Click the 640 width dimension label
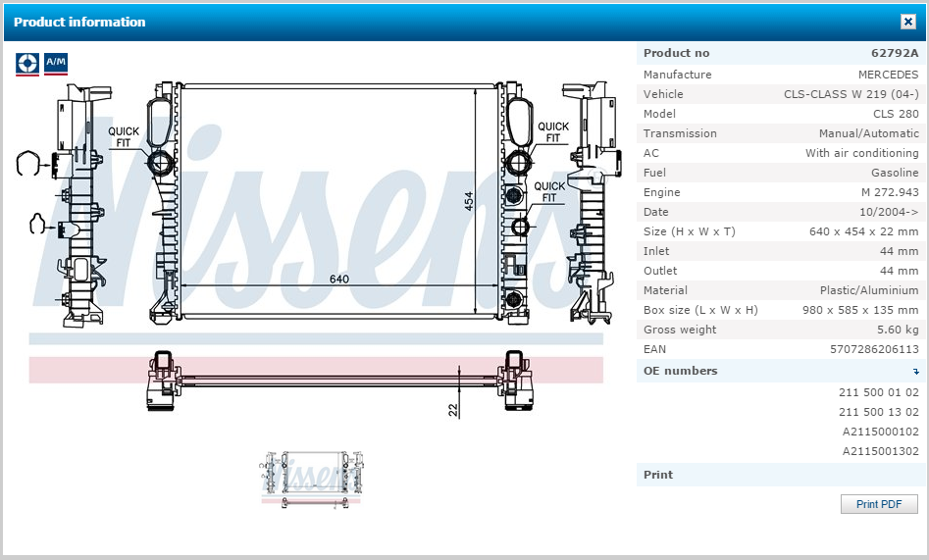929x560 pixels. pos(339,280)
